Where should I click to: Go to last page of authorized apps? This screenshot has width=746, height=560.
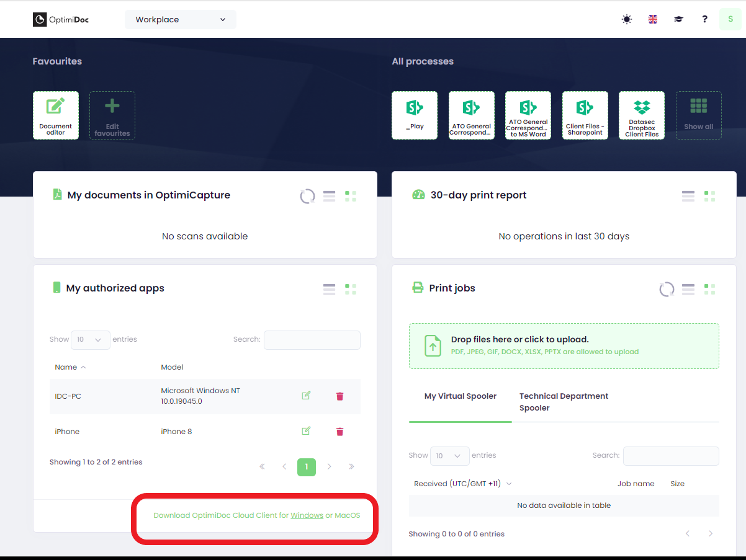pyautogui.click(x=352, y=466)
